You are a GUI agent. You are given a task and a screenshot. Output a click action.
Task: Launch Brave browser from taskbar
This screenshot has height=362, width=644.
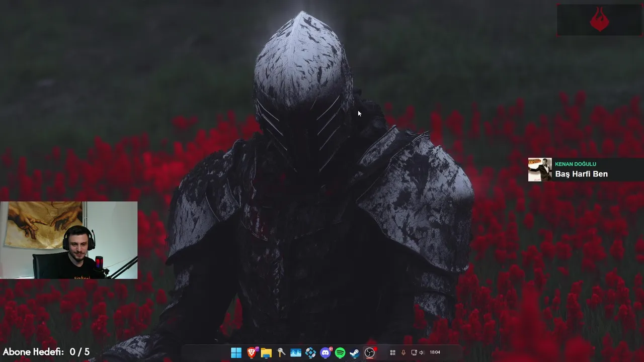[252, 353]
